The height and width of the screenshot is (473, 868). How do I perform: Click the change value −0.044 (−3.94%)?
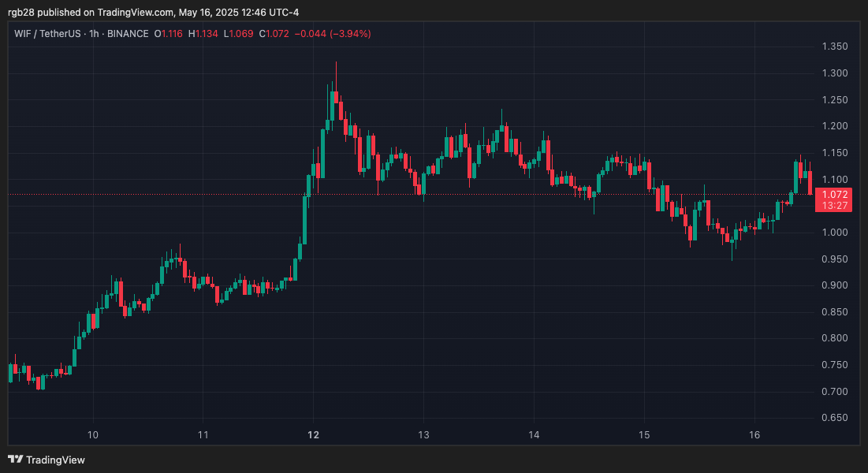pyautogui.click(x=333, y=34)
